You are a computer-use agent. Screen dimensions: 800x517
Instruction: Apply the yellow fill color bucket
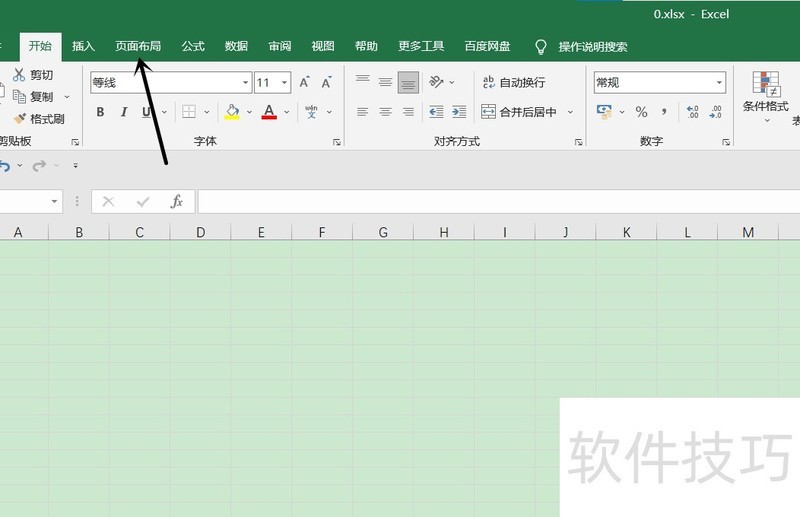(x=232, y=112)
